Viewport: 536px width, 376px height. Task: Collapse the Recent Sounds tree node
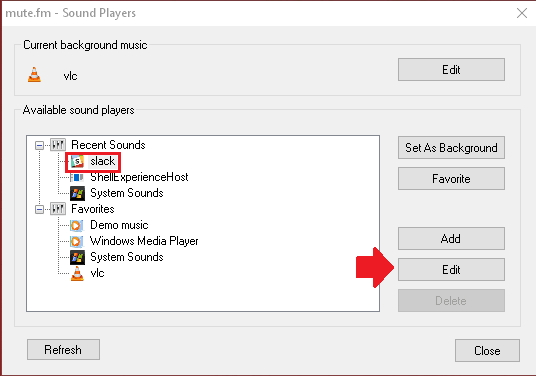click(39, 145)
